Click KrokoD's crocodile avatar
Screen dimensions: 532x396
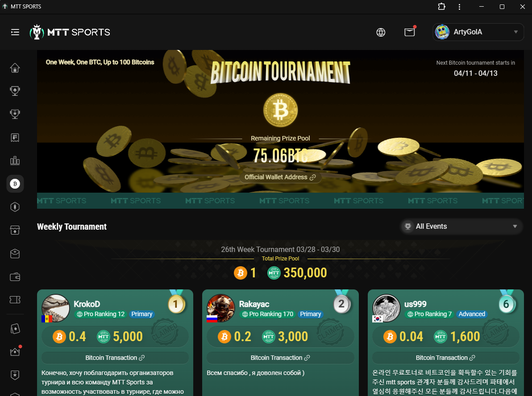[55, 308]
